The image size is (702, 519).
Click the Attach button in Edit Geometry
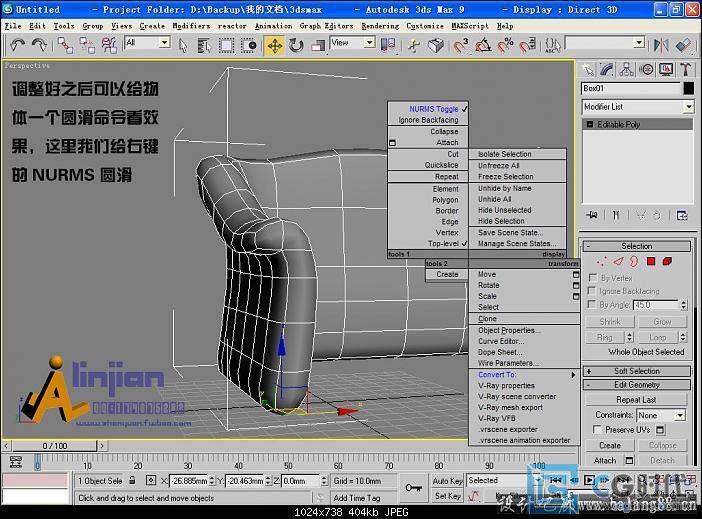pos(605,460)
